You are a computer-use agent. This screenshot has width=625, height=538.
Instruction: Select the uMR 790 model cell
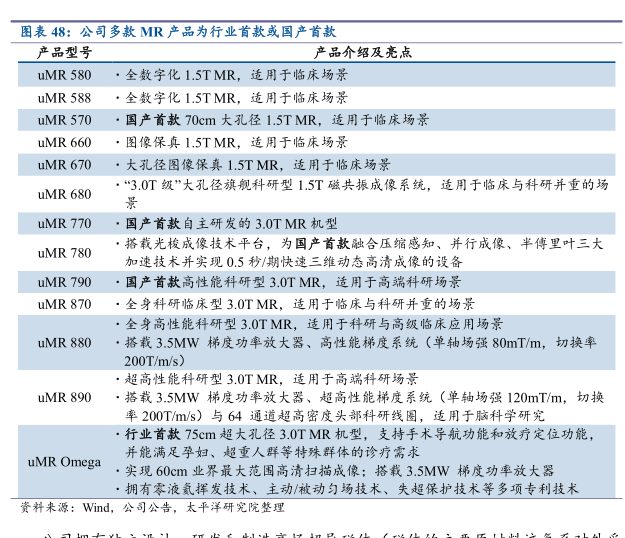tap(64, 283)
